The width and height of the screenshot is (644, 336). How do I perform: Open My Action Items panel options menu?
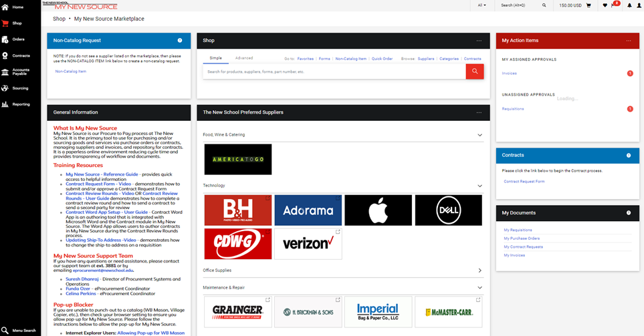coord(629,41)
